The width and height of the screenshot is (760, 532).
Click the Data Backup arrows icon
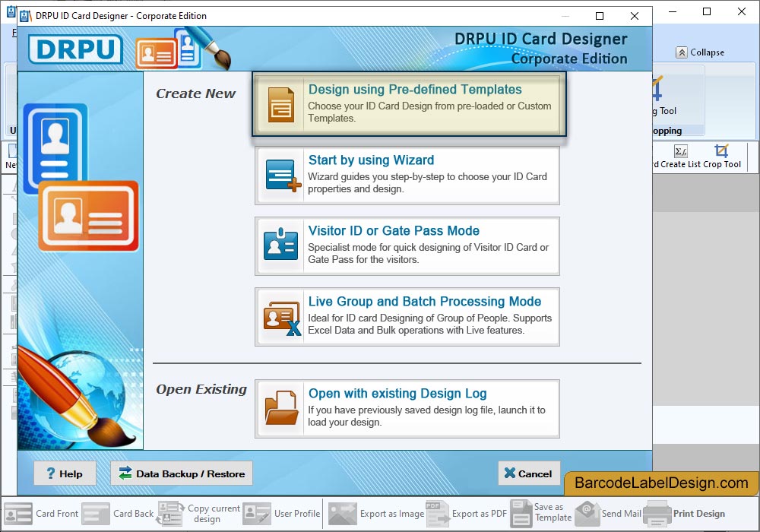pyautogui.click(x=125, y=473)
